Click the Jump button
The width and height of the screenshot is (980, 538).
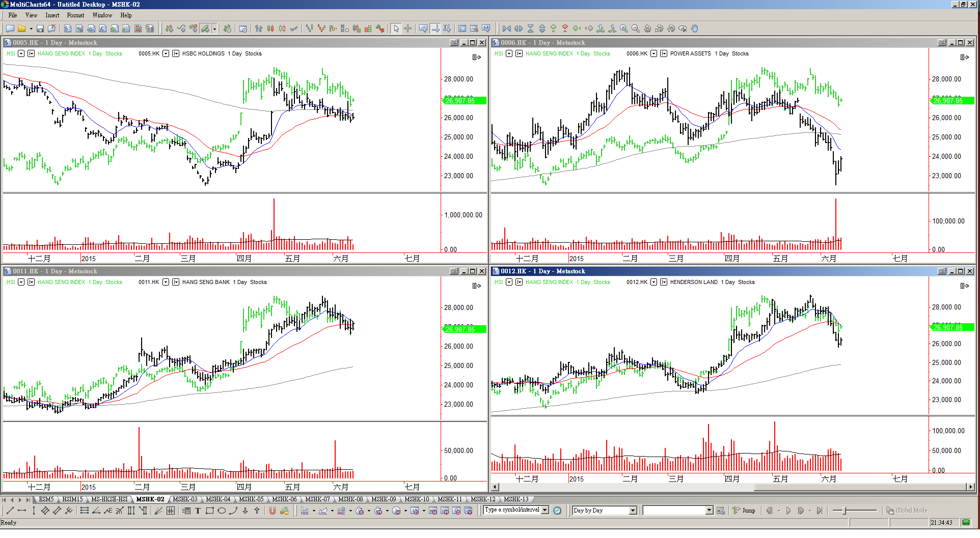tap(744, 511)
